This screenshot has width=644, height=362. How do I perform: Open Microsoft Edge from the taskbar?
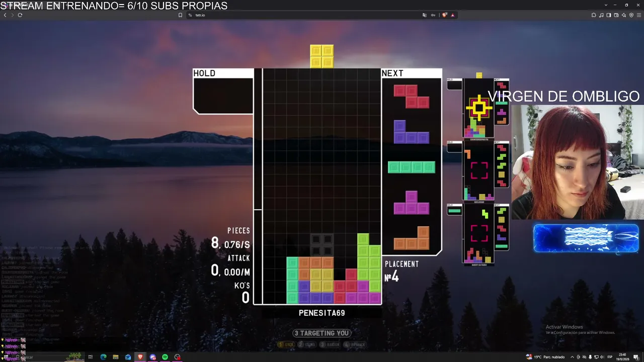pos(103,357)
